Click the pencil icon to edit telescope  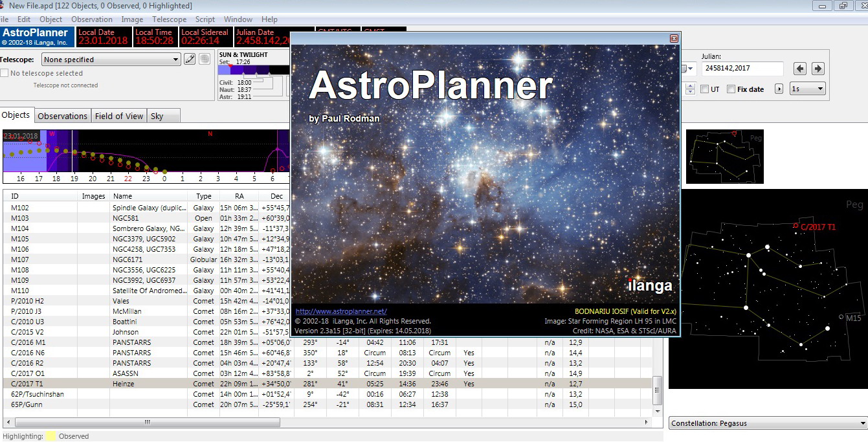(x=190, y=60)
